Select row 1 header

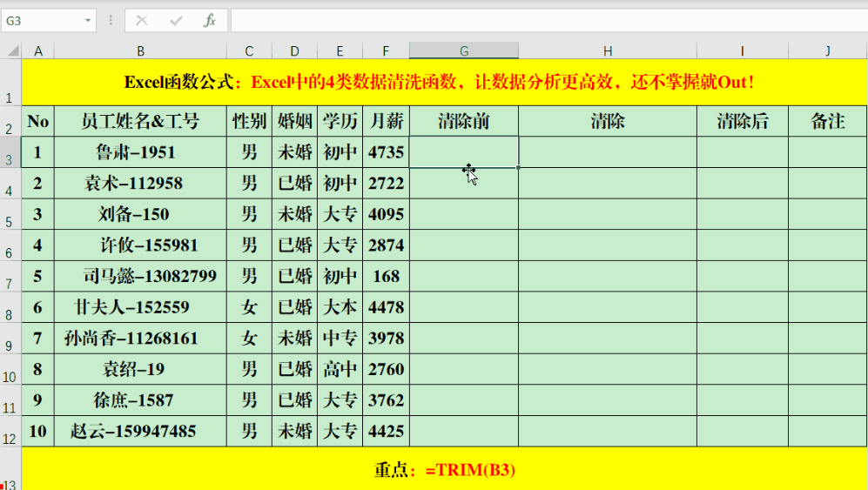10,82
